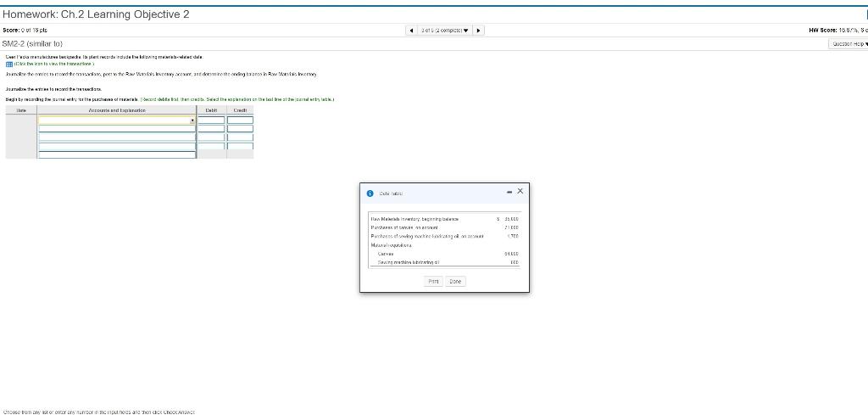Click the second row Credit field

[240, 128]
